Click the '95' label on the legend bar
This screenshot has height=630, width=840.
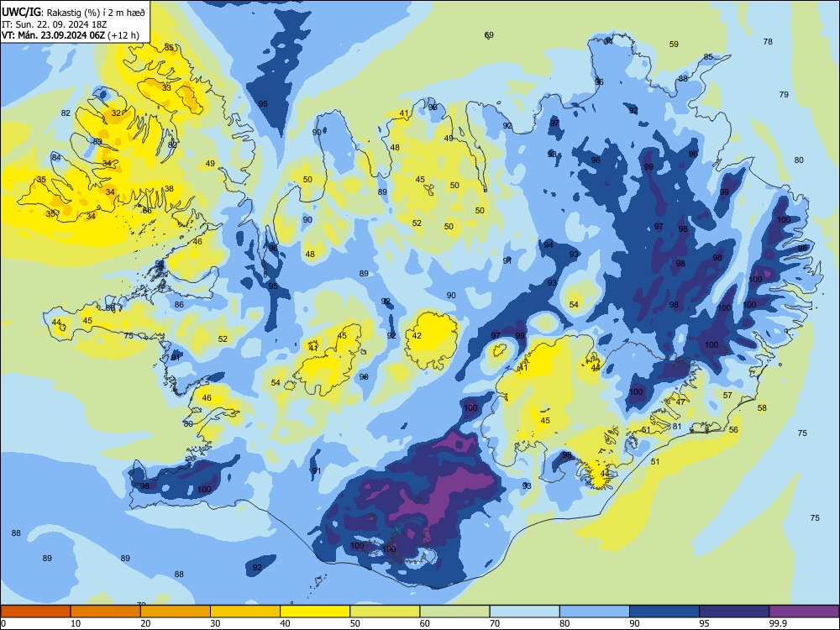click(x=704, y=623)
